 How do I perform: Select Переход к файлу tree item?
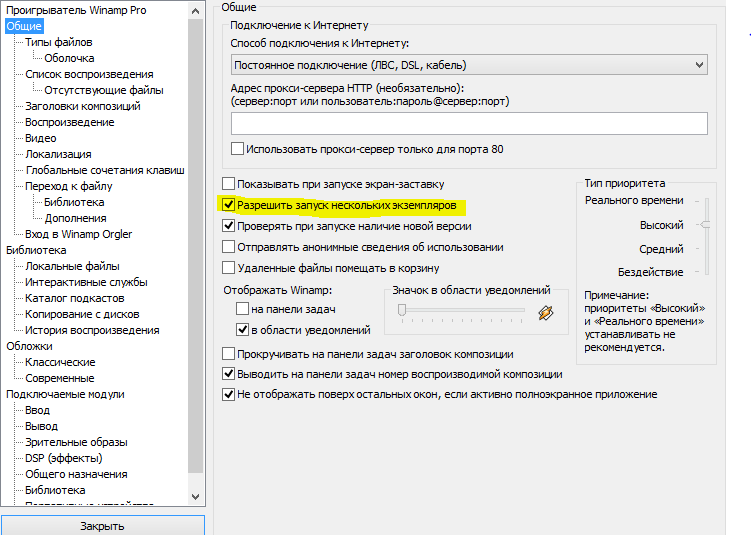click(68, 186)
